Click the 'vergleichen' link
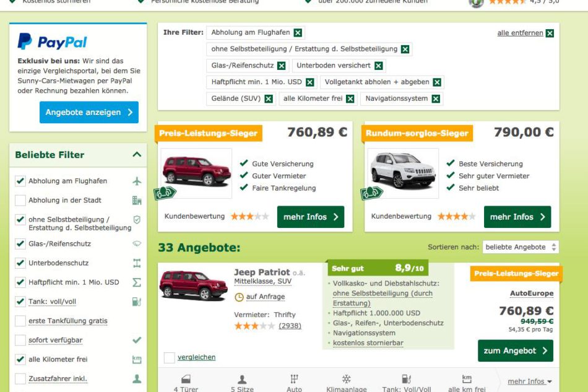Image resolution: width=588 pixels, height=392 pixels. [x=196, y=357]
